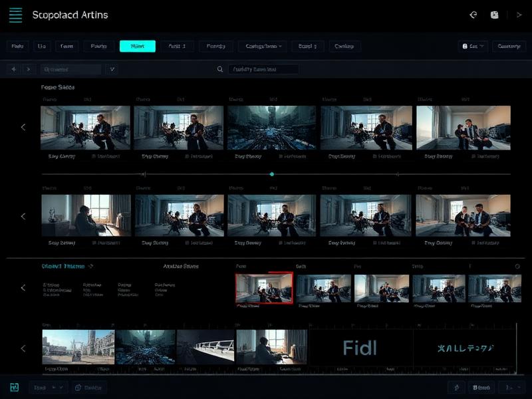Click the small circle icon above the lower strip
This screenshot has width=532, height=399.
tap(517, 267)
